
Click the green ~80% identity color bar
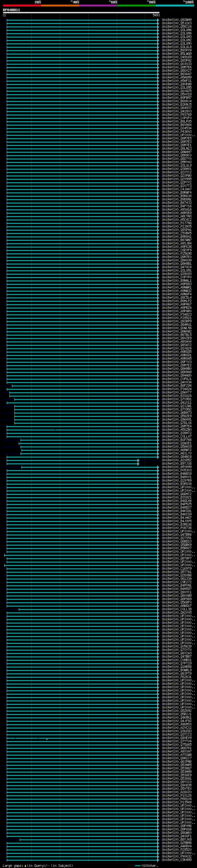point(137,6)
